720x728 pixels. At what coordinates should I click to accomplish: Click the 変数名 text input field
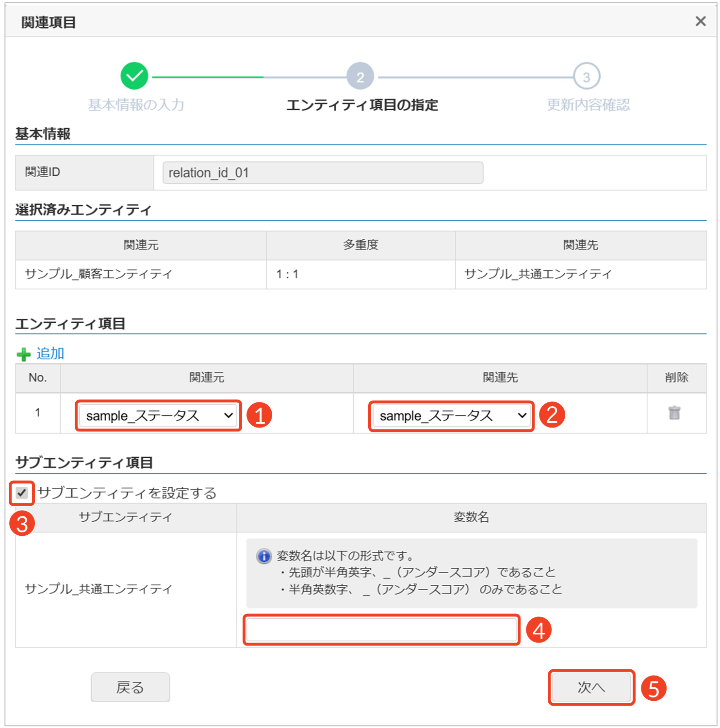381,630
